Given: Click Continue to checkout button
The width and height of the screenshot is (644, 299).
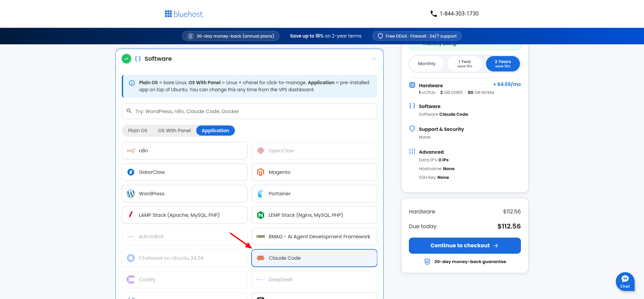Looking at the screenshot, I should pos(465,246).
